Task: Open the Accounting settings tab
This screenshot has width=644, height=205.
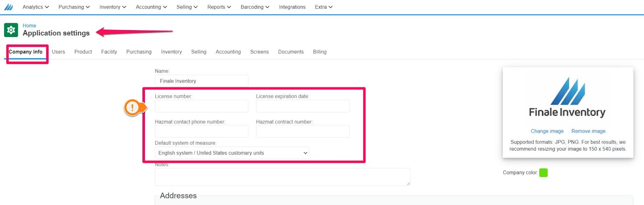Action: (228, 52)
